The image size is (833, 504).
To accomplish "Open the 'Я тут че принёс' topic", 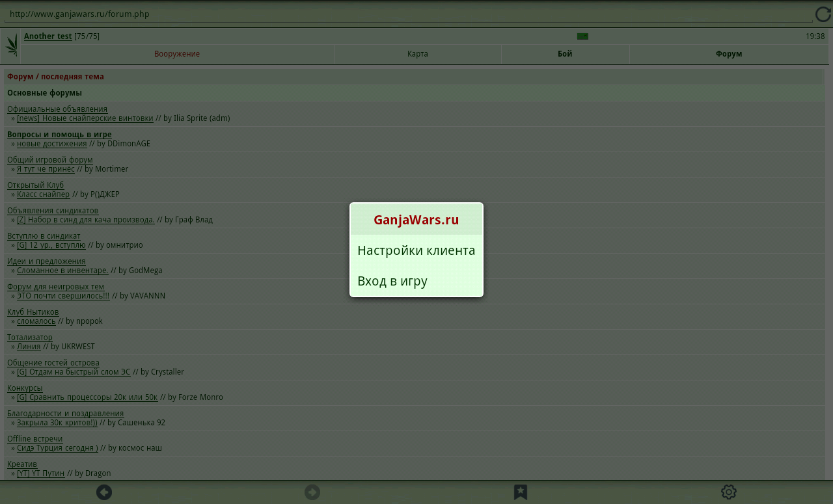I will pos(46,169).
